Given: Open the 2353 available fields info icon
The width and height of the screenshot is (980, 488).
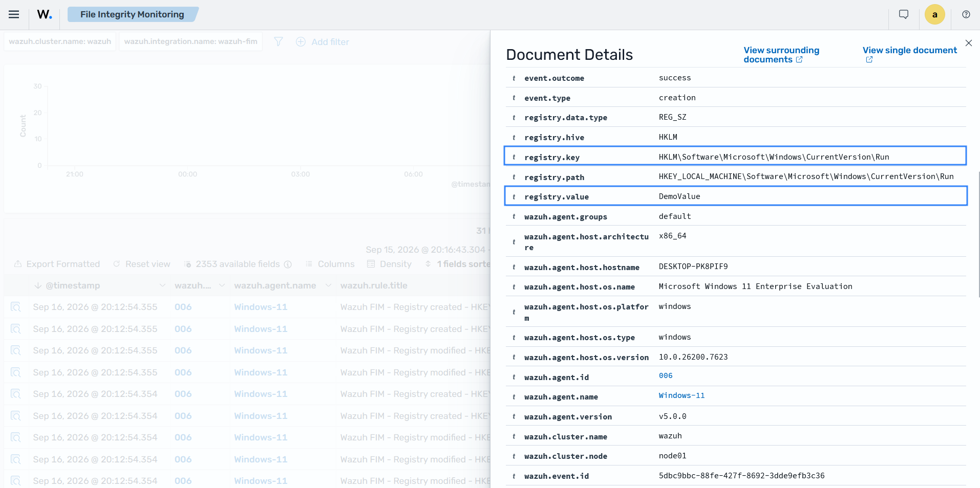Looking at the screenshot, I should [x=288, y=264].
